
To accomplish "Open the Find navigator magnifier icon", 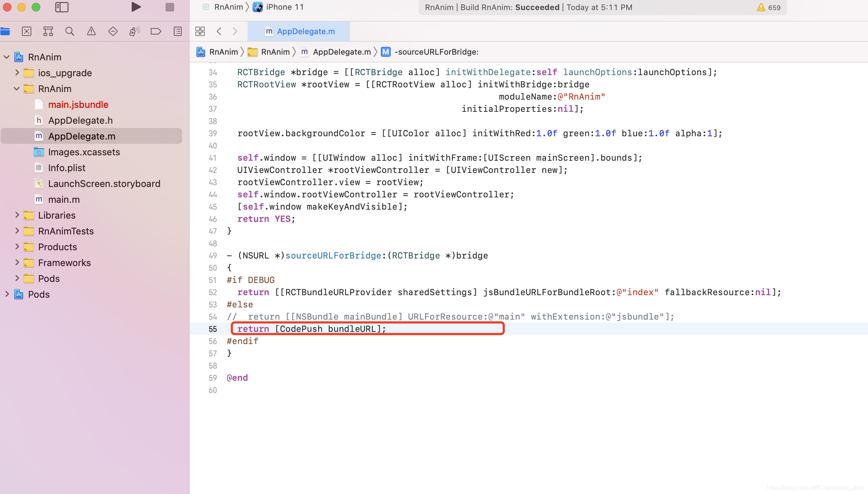I will coord(69,31).
